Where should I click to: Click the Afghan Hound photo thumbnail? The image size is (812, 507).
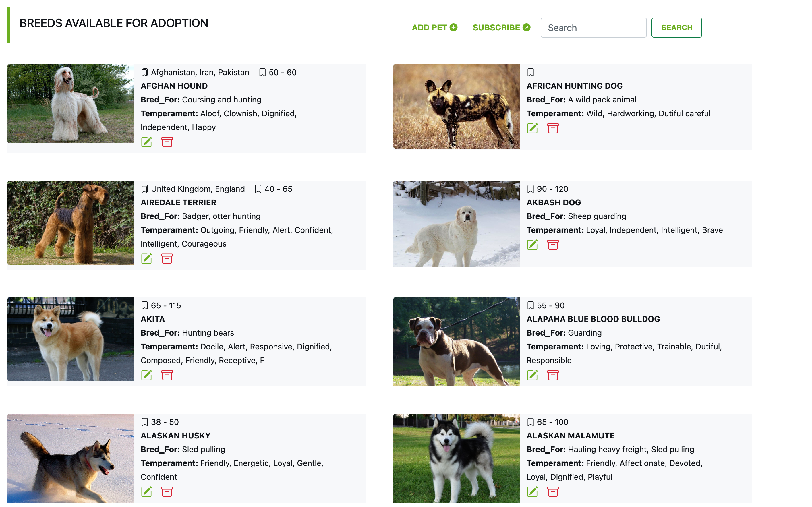coord(70,104)
